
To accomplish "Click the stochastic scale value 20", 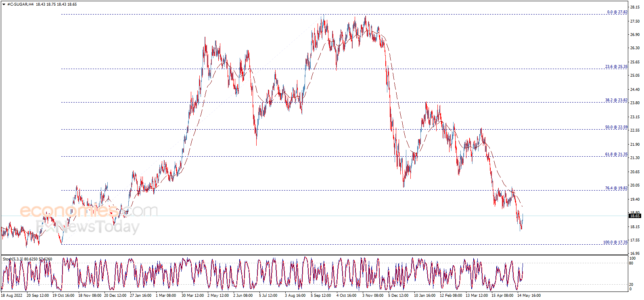I will point(631,284).
